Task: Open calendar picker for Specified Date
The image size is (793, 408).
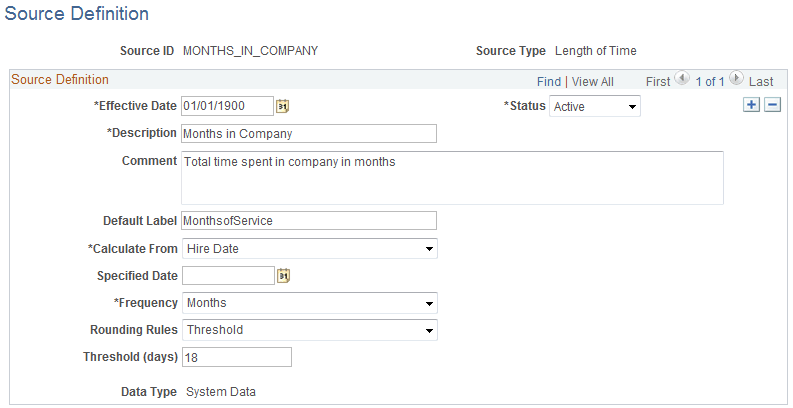Action: pyautogui.click(x=283, y=276)
